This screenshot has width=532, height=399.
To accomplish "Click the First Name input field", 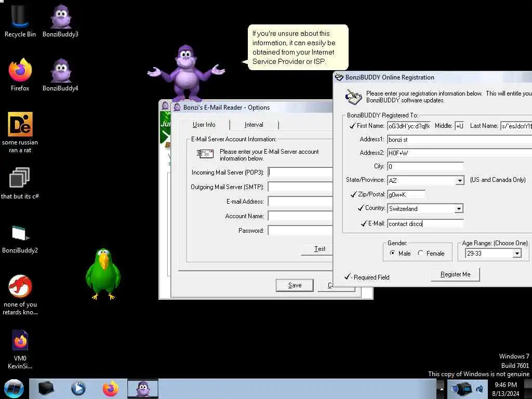I will [409, 126].
